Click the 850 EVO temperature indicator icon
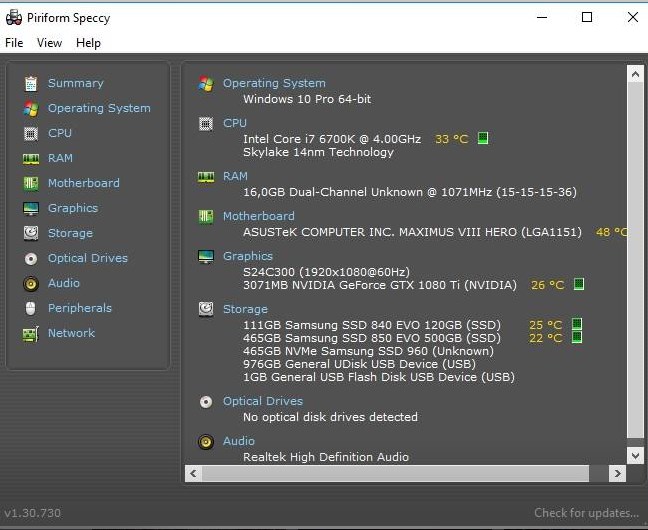This screenshot has height=530, width=648. 577,337
